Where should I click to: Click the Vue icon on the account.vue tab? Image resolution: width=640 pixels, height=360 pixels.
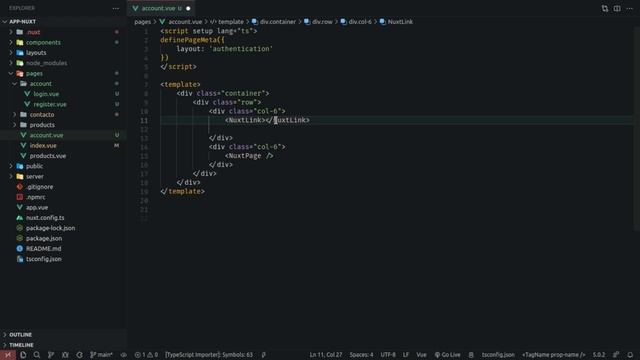[136, 8]
